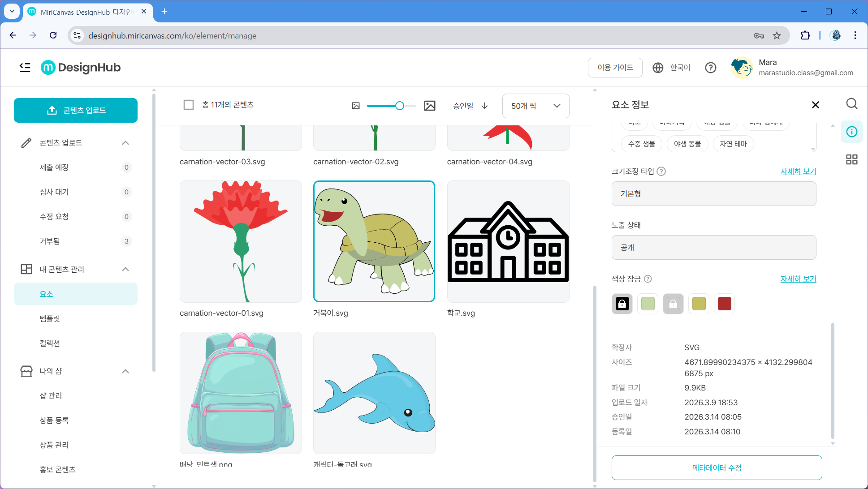The height and width of the screenshot is (489, 868).
Task: Select the red color swatch
Action: point(724,304)
